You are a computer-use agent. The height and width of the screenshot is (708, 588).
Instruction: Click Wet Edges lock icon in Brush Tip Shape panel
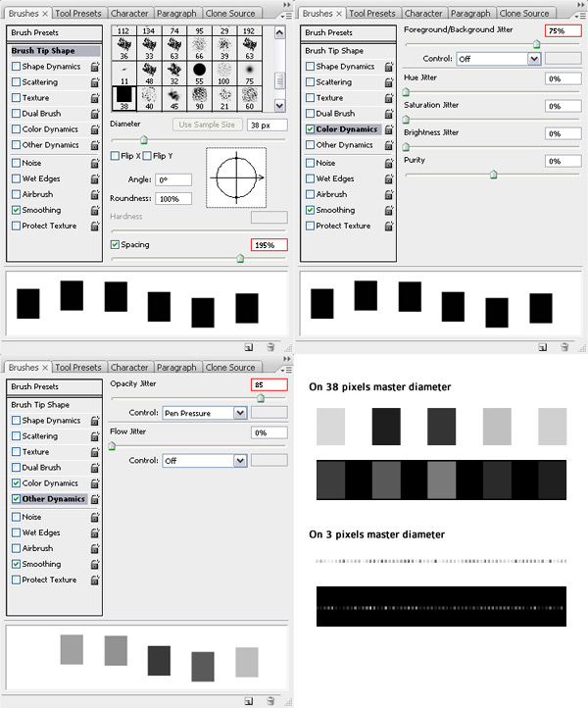[x=95, y=178]
